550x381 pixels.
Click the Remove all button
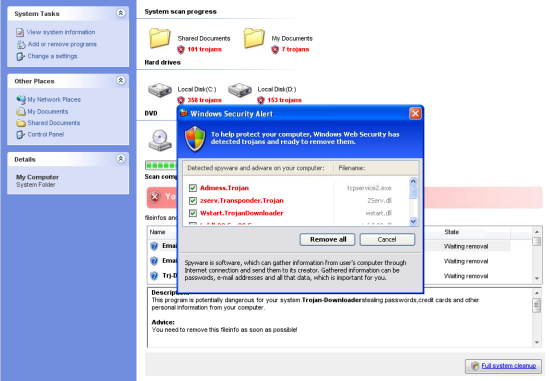328,240
